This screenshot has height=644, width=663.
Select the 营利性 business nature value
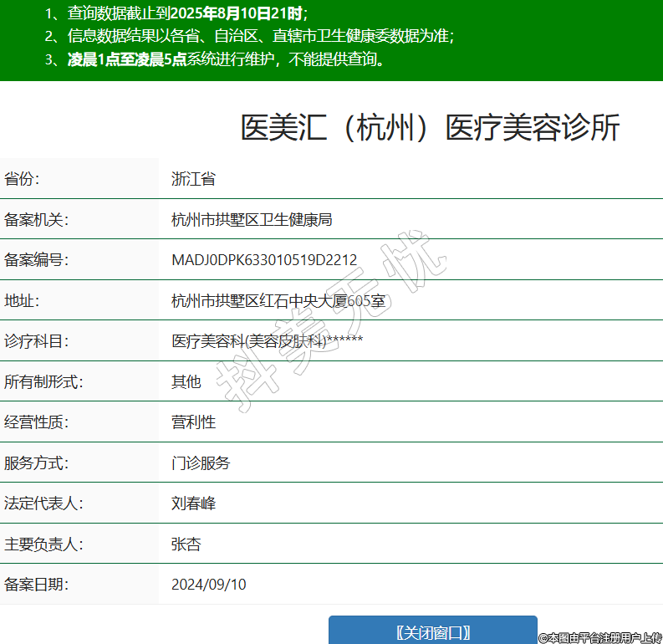pyautogui.click(x=193, y=422)
